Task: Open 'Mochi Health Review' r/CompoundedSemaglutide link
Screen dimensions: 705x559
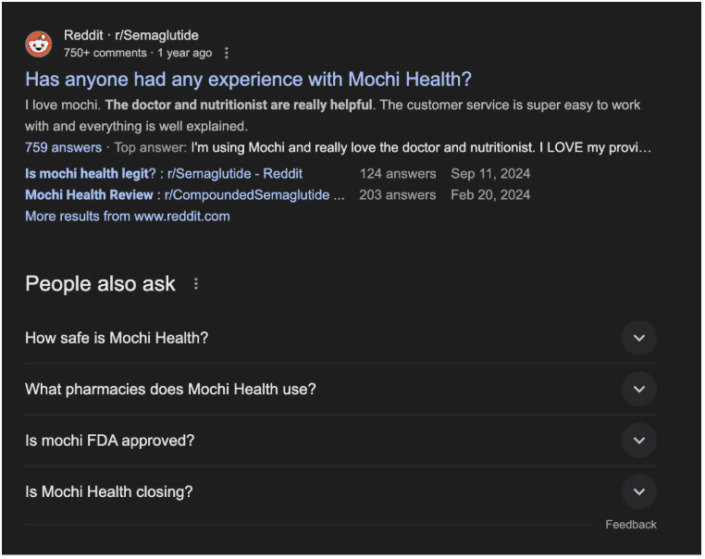Action: point(185,195)
